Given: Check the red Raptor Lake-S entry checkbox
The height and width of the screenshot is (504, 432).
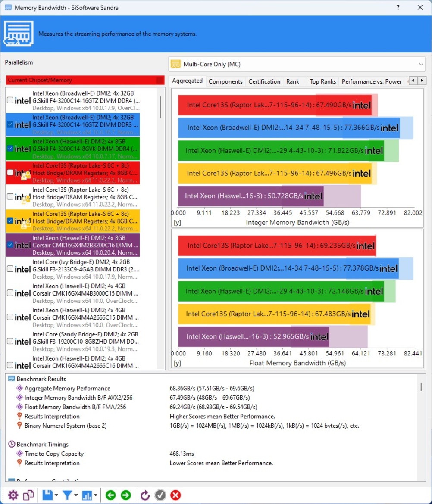Looking at the screenshot, I should (x=10, y=172).
